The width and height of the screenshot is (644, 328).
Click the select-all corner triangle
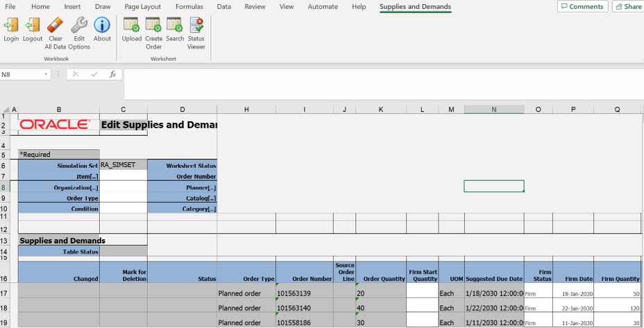coord(6,110)
